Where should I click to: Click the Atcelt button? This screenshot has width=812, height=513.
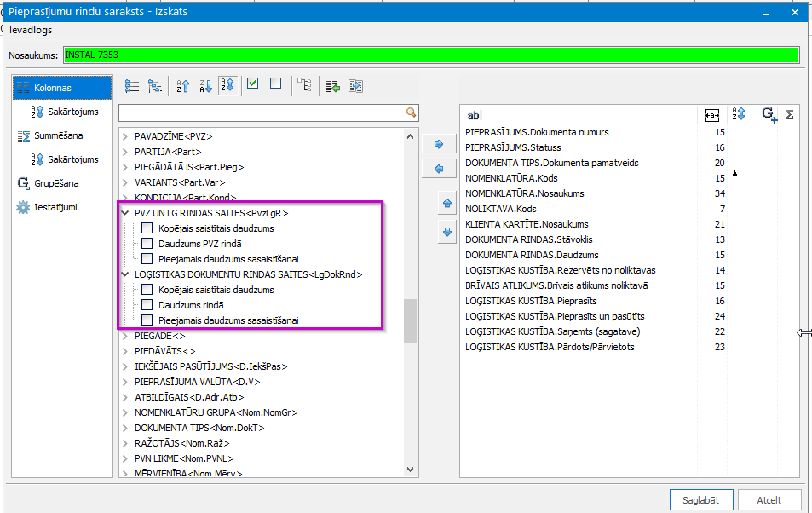[x=769, y=500]
